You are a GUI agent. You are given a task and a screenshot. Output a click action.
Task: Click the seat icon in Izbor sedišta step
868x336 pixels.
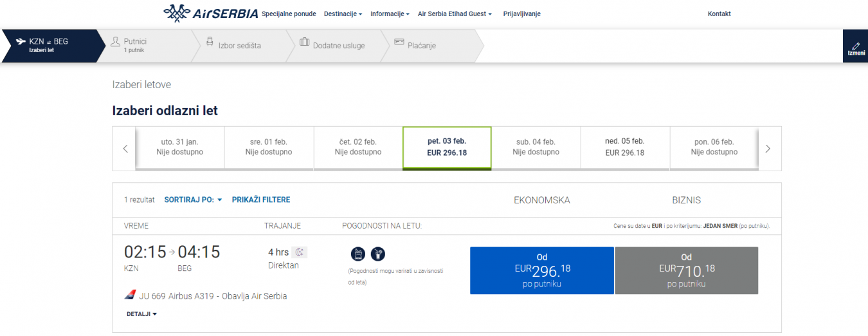pyautogui.click(x=210, y=42)
